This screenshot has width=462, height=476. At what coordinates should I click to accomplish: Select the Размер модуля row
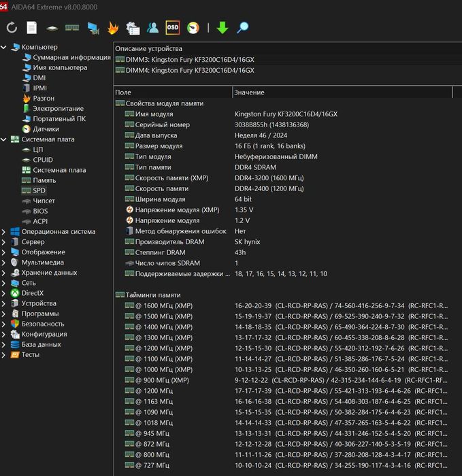(x=288, y=146)
